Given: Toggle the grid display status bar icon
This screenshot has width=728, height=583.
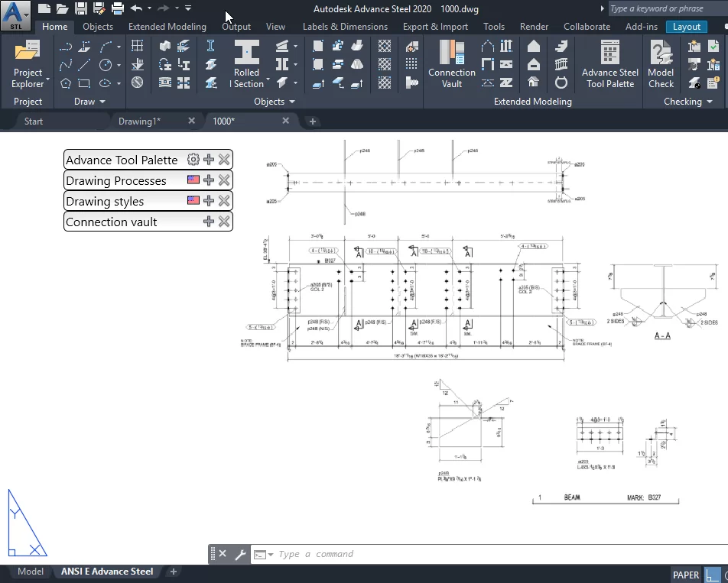Looking at the screenshot, I should pos(713,575).
